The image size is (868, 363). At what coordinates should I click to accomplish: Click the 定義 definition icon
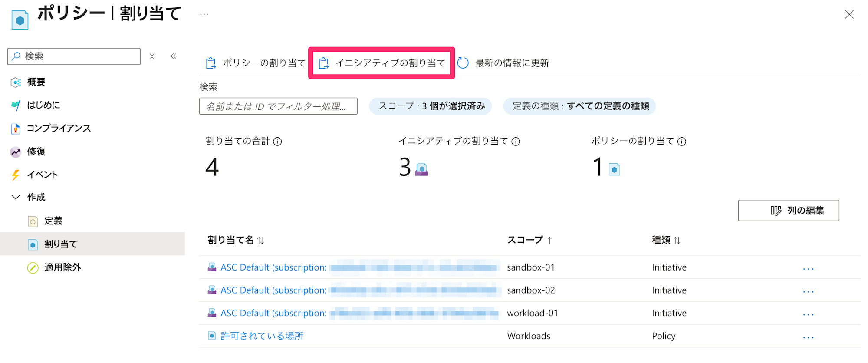(x=33, y=221)
